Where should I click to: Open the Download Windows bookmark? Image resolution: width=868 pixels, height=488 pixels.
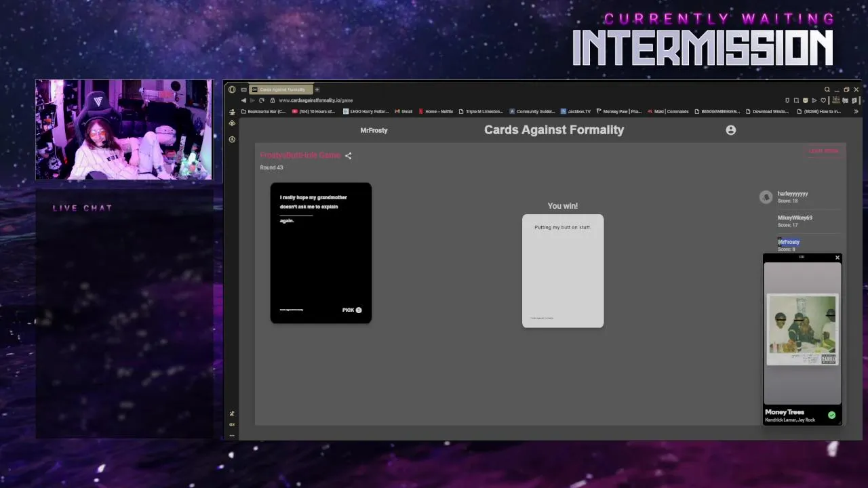(768, 111)
